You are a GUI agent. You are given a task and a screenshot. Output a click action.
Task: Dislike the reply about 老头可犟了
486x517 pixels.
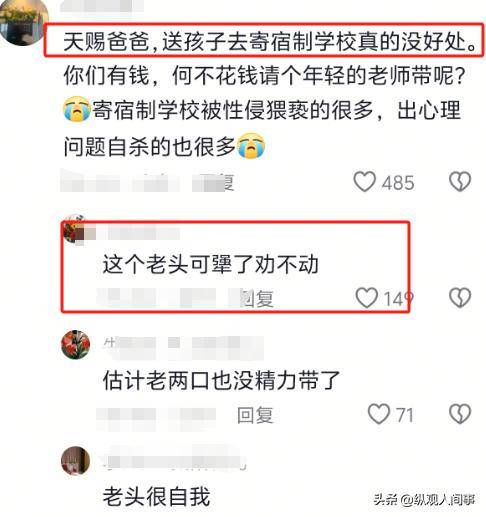[x=460, y=298]
